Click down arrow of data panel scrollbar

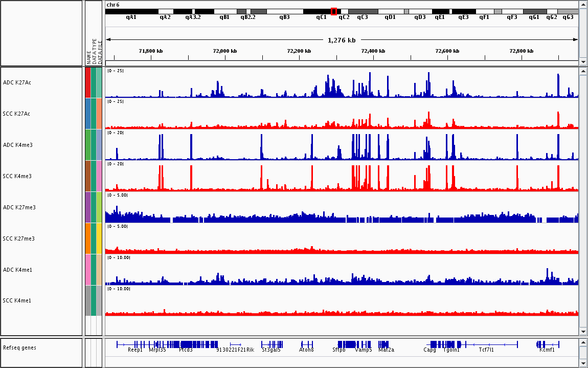point(583,332)
